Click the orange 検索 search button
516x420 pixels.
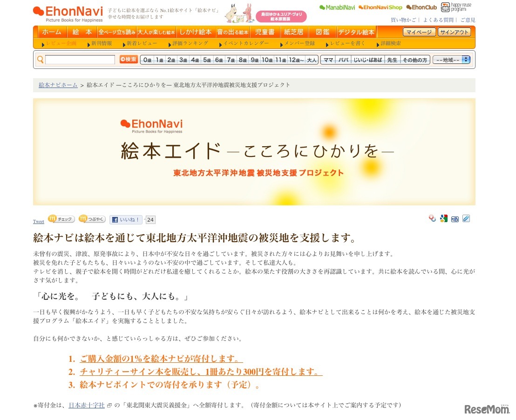coord(129,59)
